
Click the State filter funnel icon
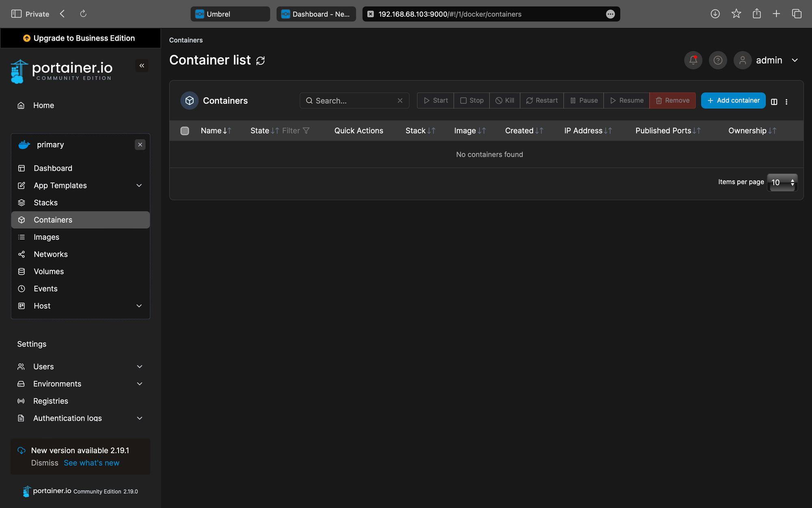[306, 130]
